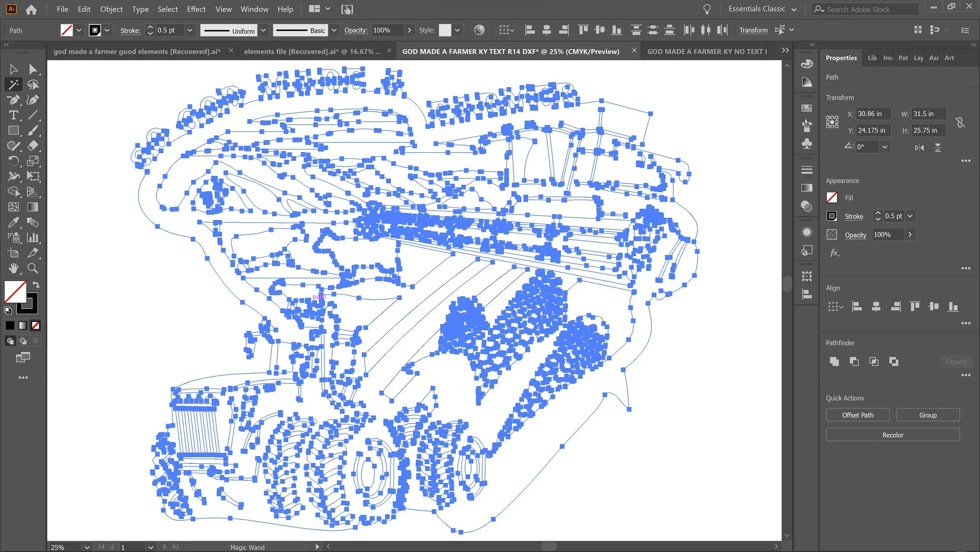Choose the Hand tool

tap(13, 268)
